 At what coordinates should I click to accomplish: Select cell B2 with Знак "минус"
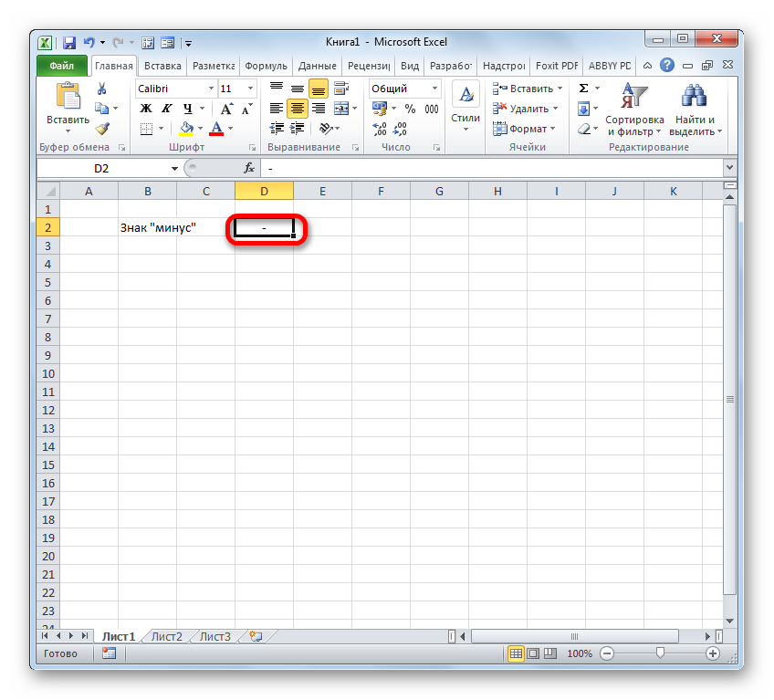pos(147,227)
